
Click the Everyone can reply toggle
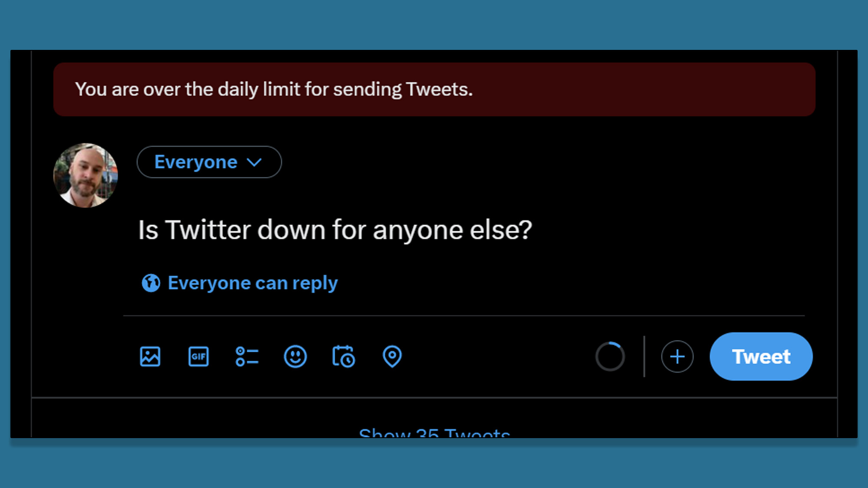240,282
